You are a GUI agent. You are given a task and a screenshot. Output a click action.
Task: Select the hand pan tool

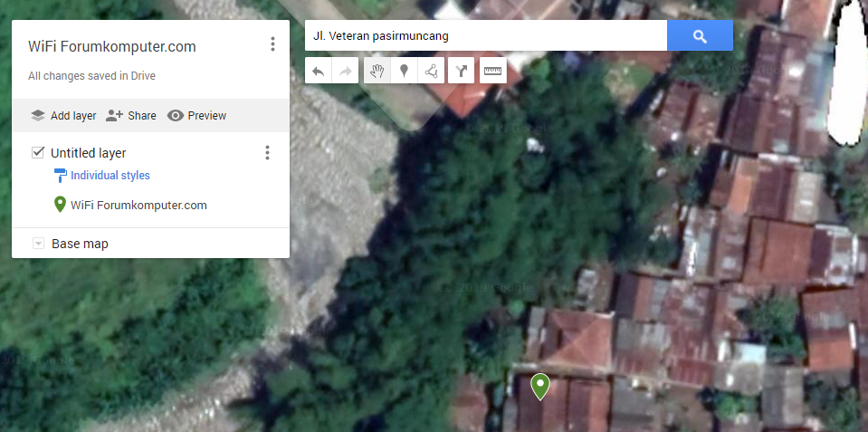[377, 71]
